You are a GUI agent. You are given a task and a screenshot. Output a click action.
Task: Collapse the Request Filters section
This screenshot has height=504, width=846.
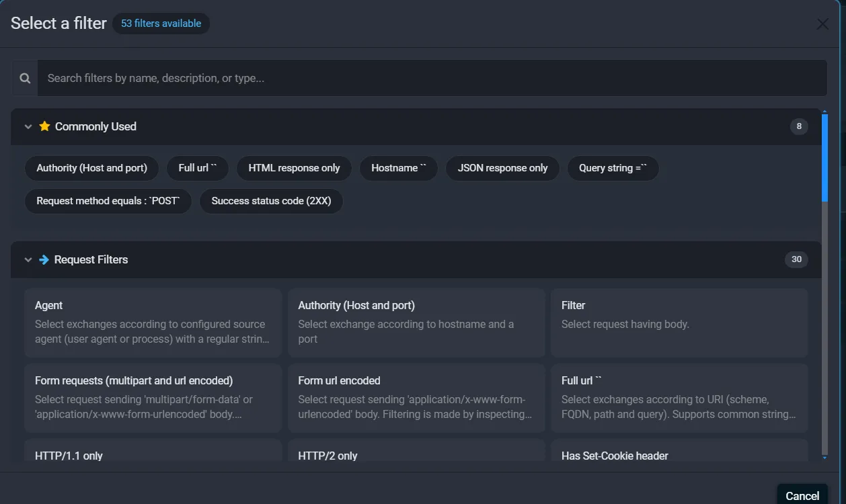click(28, 259)
